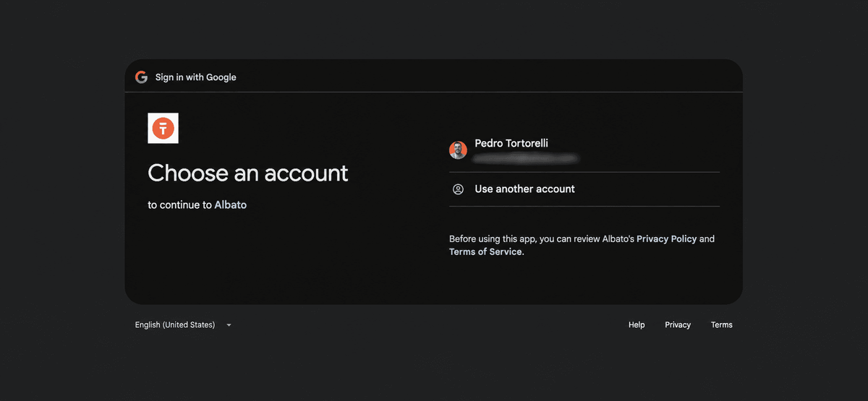
Task: Open Albato's Privacy Policy link
Action: click(x=666, y=238)
